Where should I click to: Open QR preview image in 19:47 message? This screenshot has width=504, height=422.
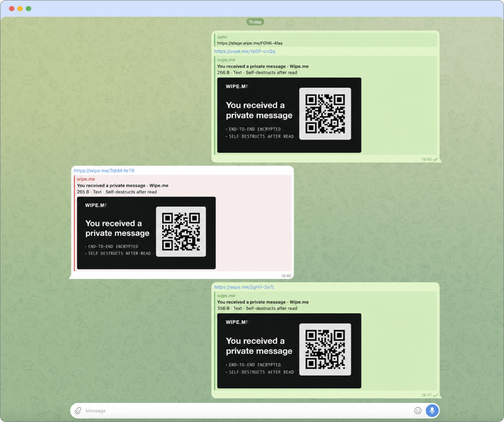(289, 351)
